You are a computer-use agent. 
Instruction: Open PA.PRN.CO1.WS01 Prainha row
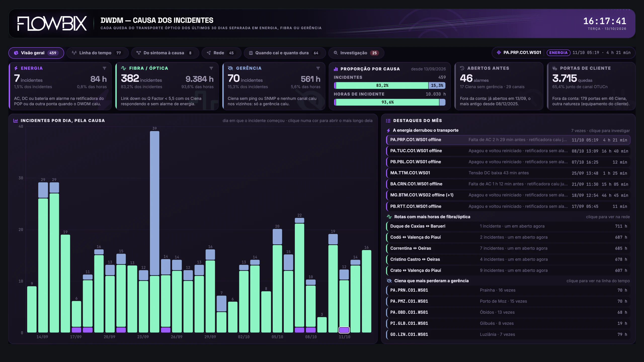point(508,290)
